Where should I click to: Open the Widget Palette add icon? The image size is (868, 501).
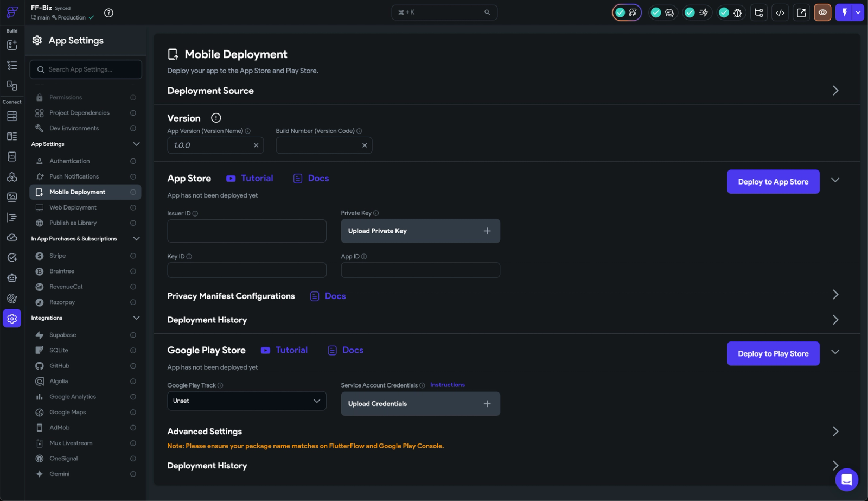click(12, 45)
